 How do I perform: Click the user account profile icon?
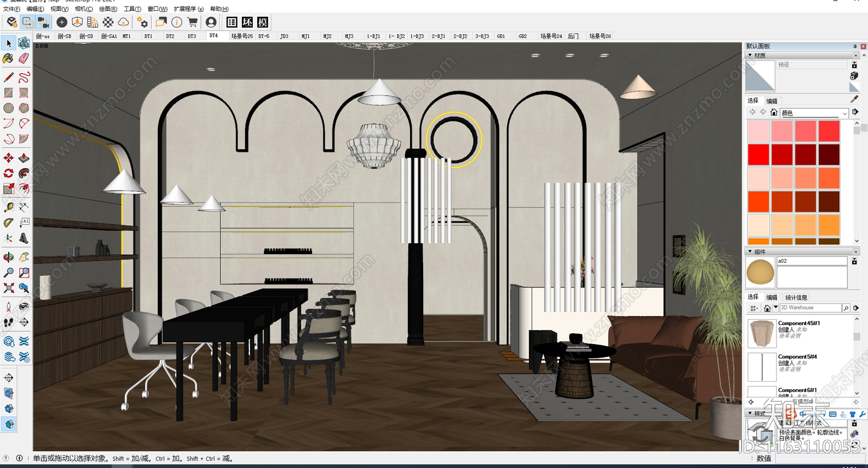pos(211,22)
